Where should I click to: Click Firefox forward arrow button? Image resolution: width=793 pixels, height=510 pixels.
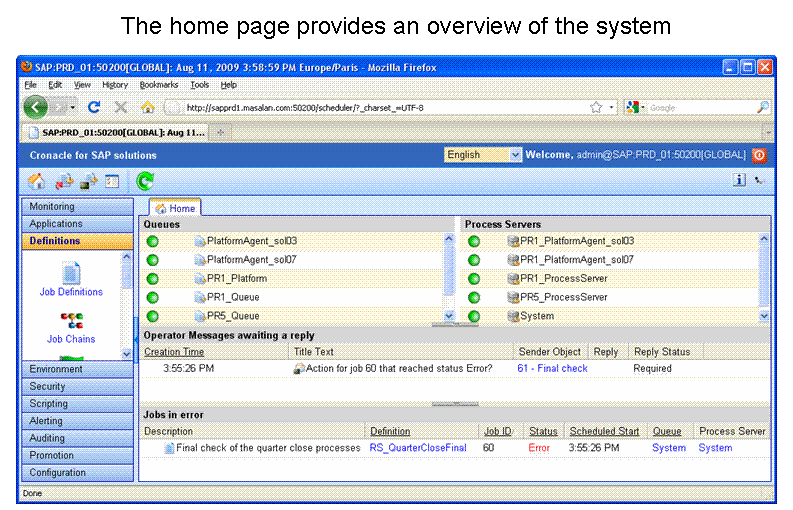[x=59, y=107]
